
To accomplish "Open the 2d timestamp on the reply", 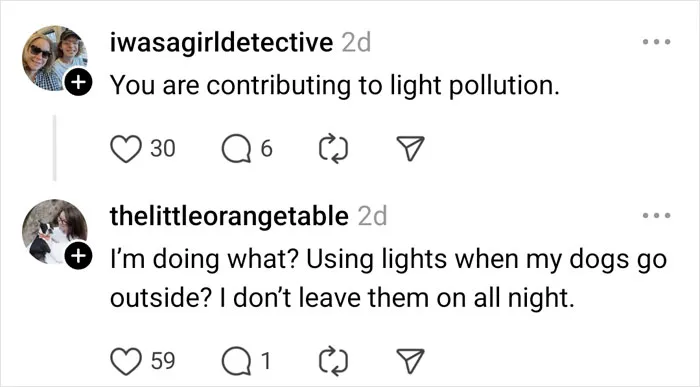I will (x=372, y=217).
